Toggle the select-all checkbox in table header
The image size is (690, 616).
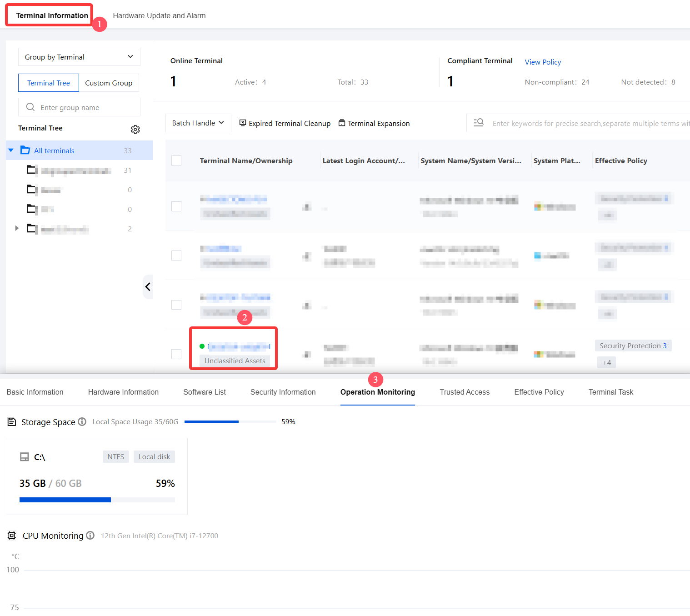(x=176, y=160)
